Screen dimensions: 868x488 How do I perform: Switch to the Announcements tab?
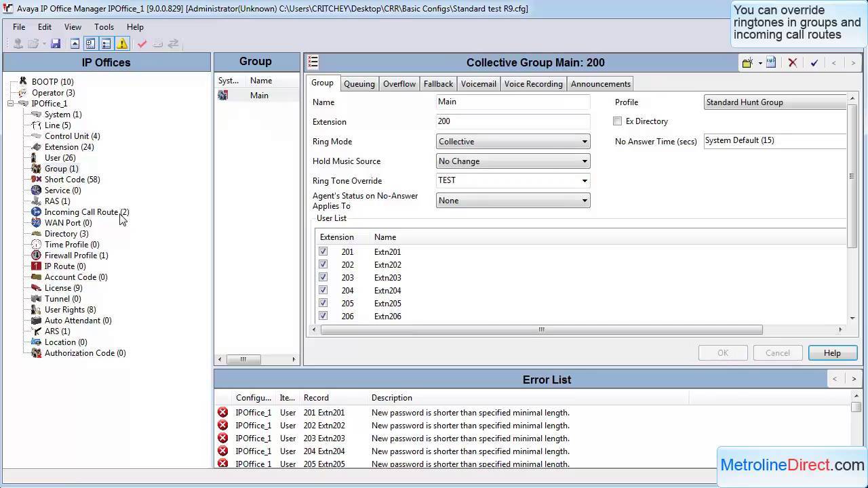(601, 84)
